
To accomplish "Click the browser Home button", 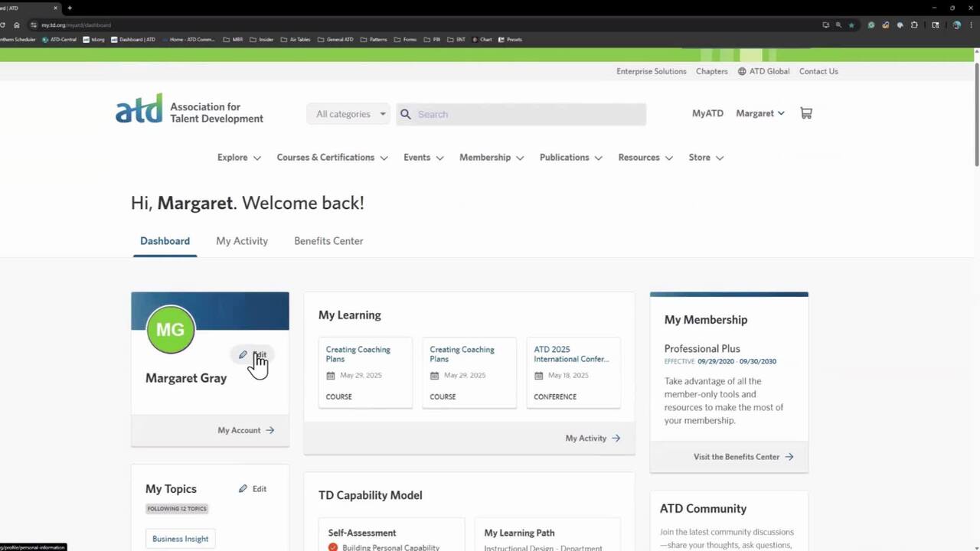I will (17, 25).
